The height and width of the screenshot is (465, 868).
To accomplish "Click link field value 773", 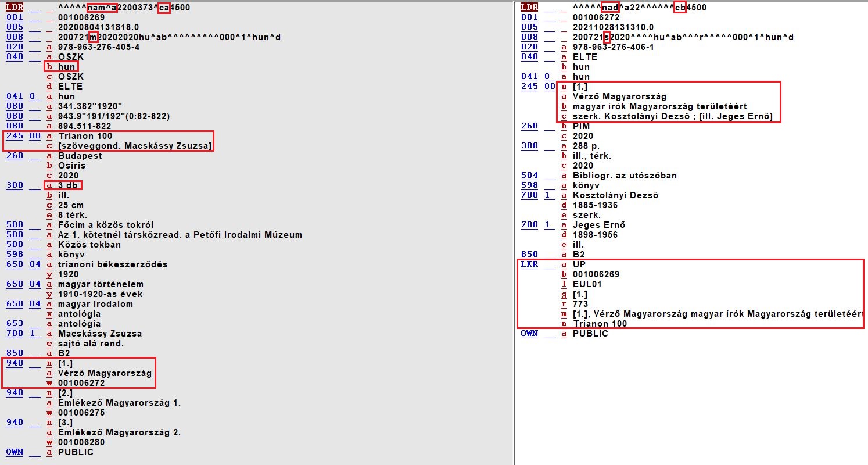I will (580, 304).
